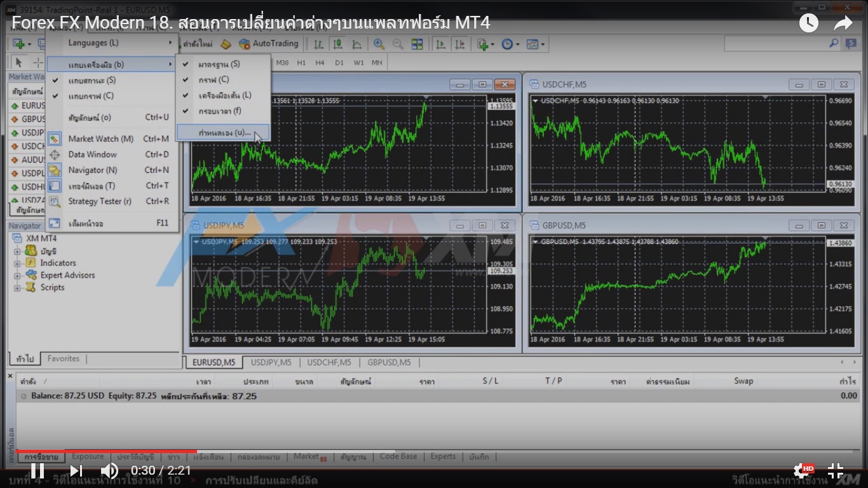Click the Zoom In magnifier icon
Image resolution: width=868 pixels, height=488 pixels.
coord(379,44)
